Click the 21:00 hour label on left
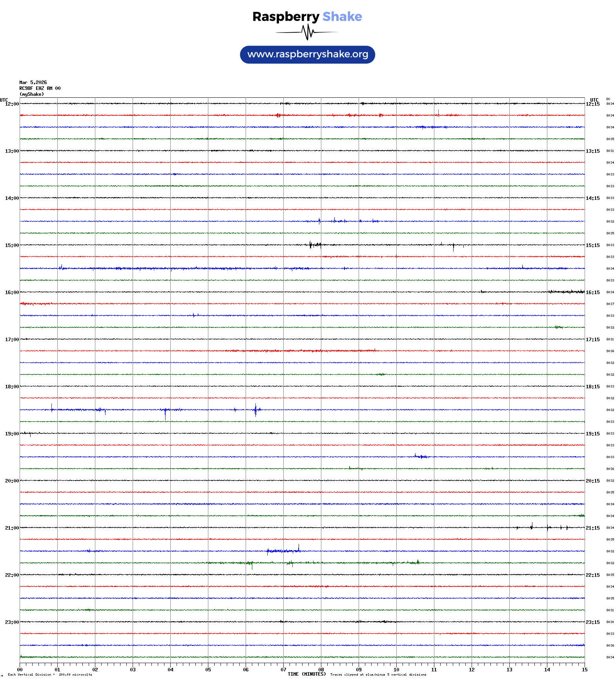This screenshot has height=680, width=616. [x=12, y=528]
